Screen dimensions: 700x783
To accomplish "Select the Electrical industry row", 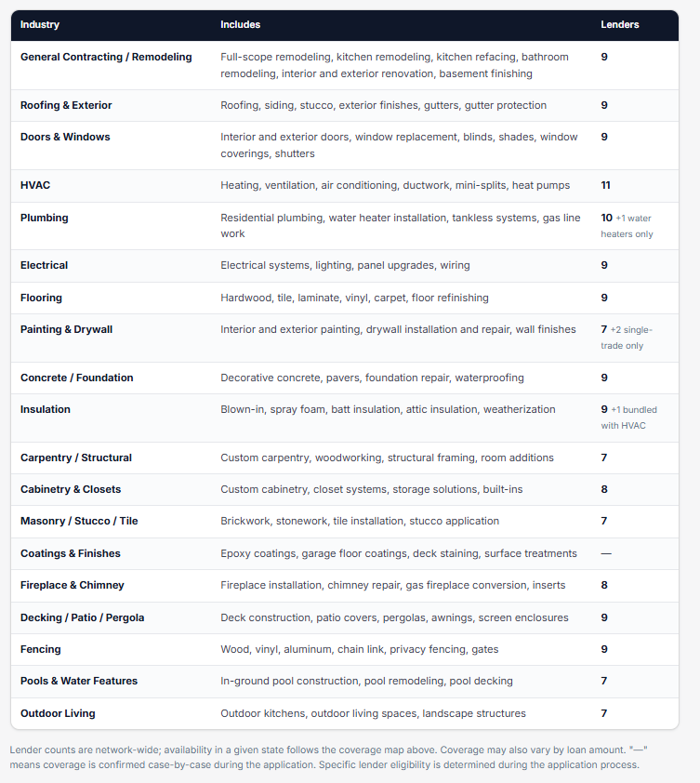I will (x=345, y=266).
